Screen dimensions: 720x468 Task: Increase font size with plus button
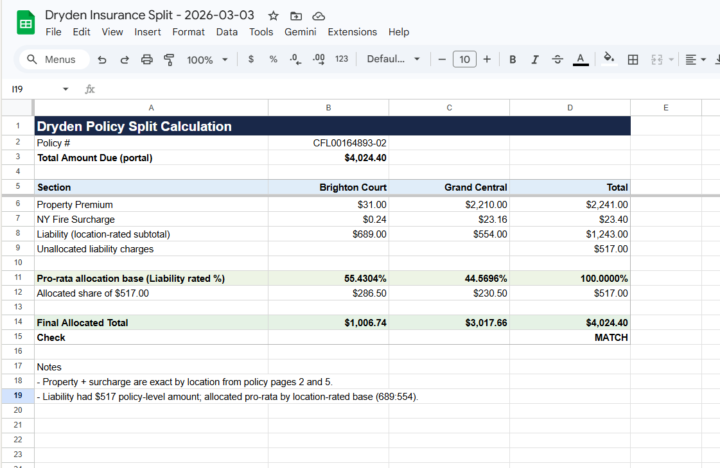pos(487,59)
